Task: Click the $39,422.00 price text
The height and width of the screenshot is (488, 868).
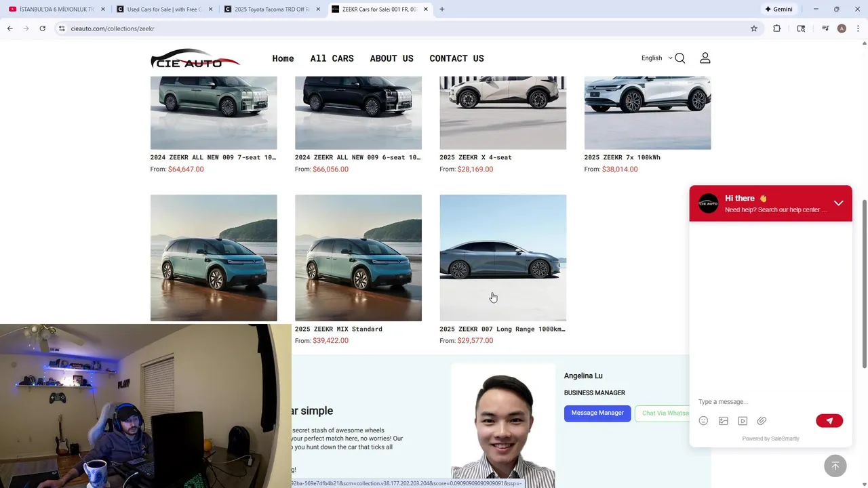Action: point(330,341)
